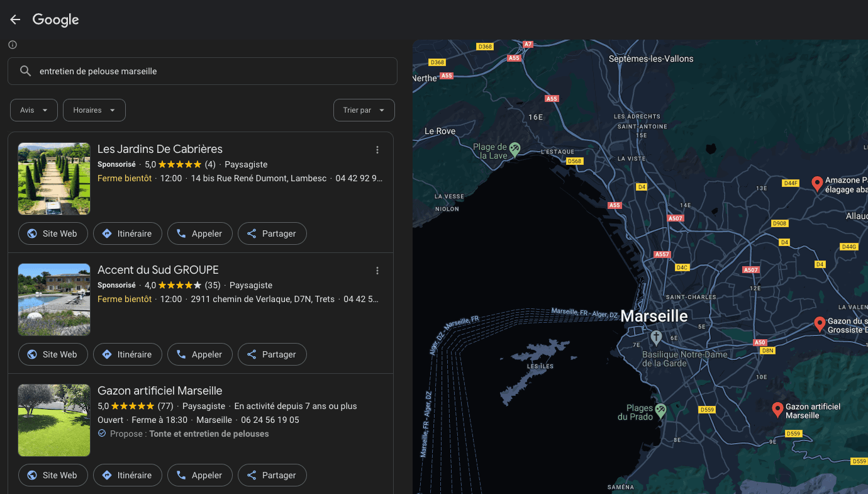Click the 'SAINT-CHARLES' map label
868x494 pixels.
click(x=691, y=297)
